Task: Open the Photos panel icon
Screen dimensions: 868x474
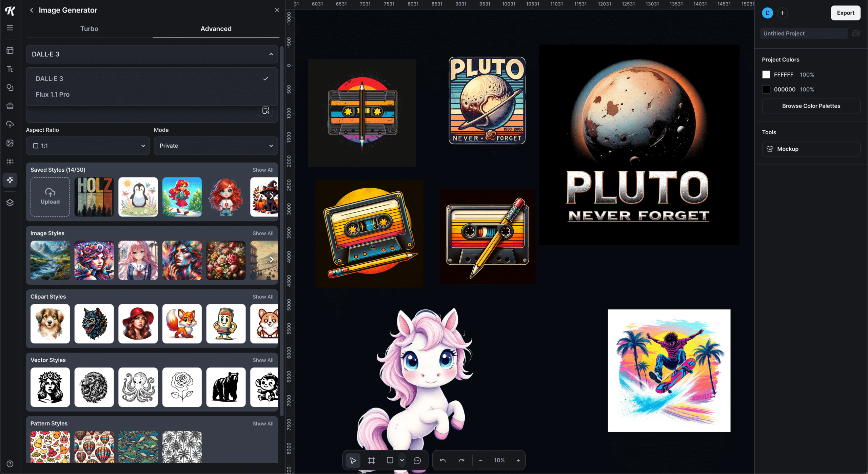Action: [10, 143]
